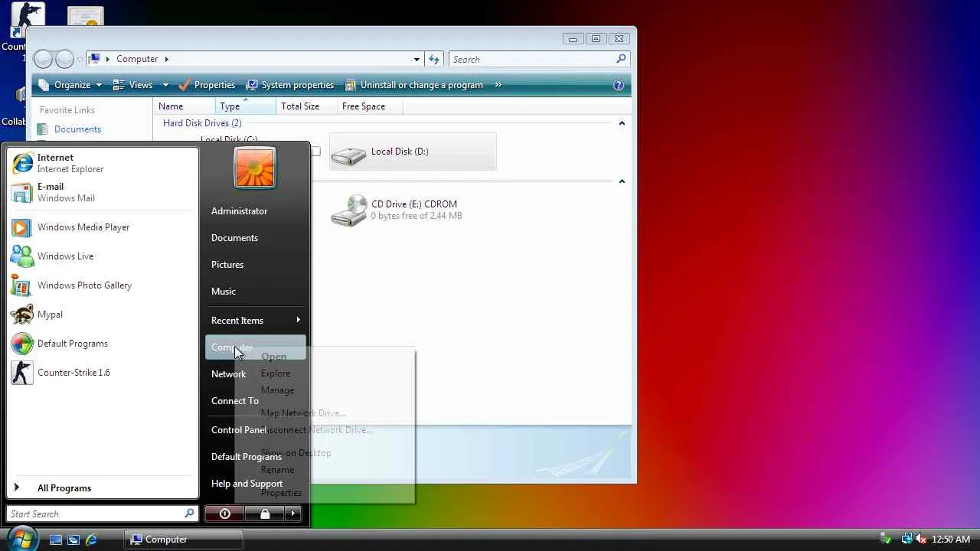Click Uninstall or change a program
This screenshot has width=980, height=551.
pyautogui.click(x=414, y=85)
